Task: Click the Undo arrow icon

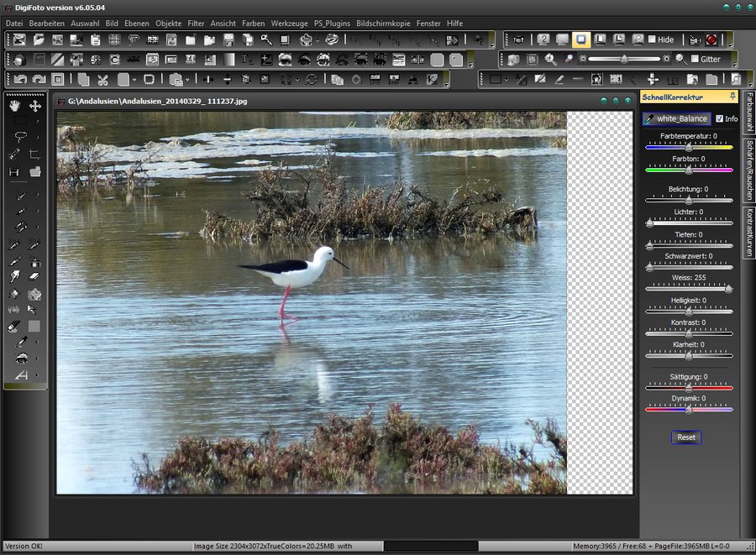Action: tap(19, 80)
